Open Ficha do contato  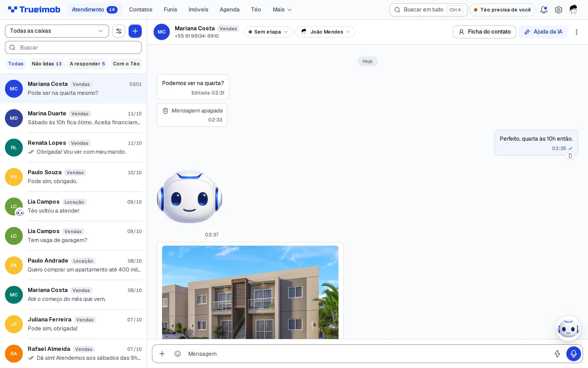(484, 32)
